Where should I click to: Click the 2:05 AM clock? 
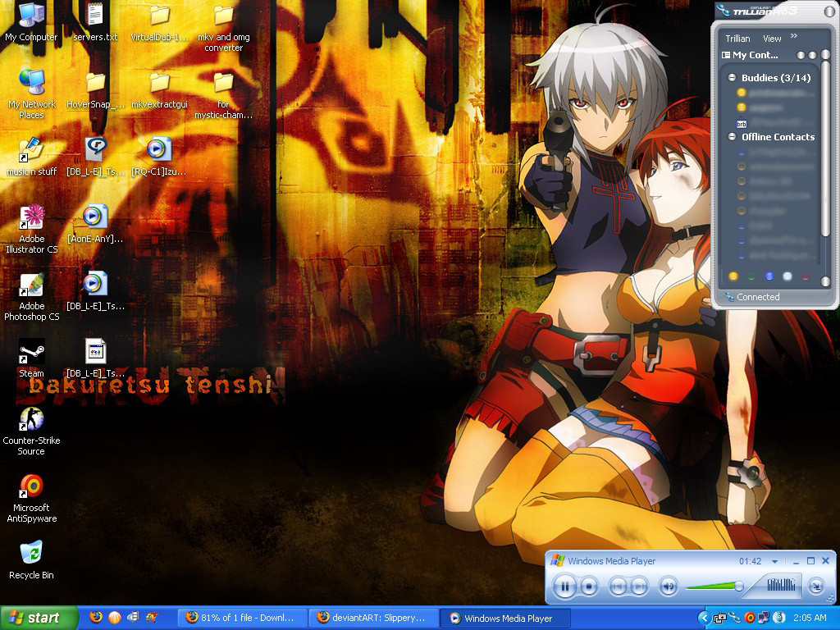(x=810, y=619)
